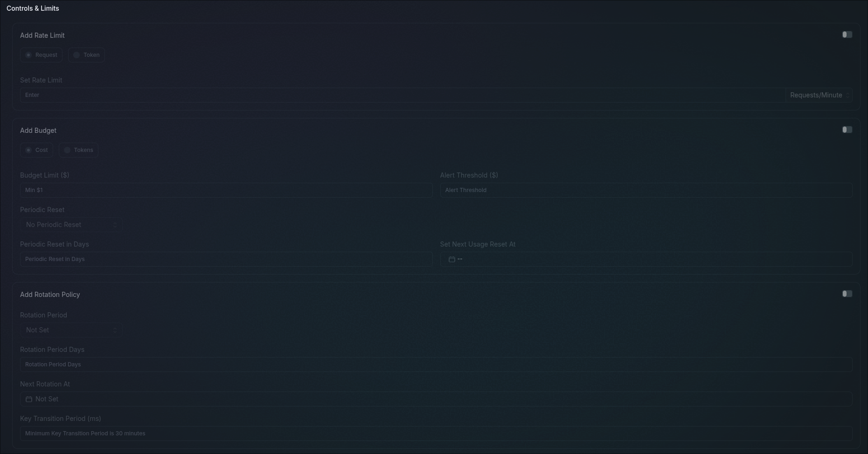868x454 pixels.
Task: Enable the Add Budget switch
Action: tap(847, 130)
